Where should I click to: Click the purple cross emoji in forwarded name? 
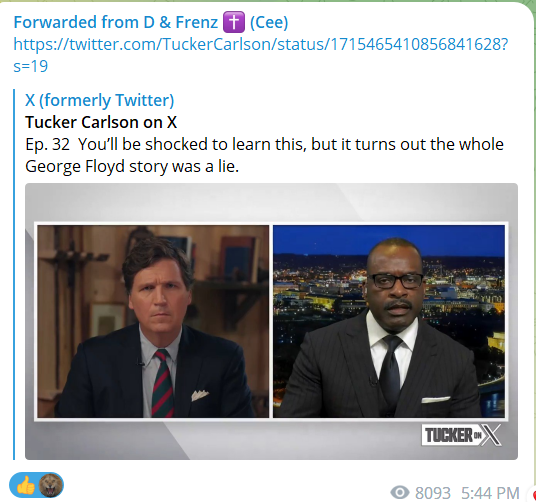click(234, 22)
